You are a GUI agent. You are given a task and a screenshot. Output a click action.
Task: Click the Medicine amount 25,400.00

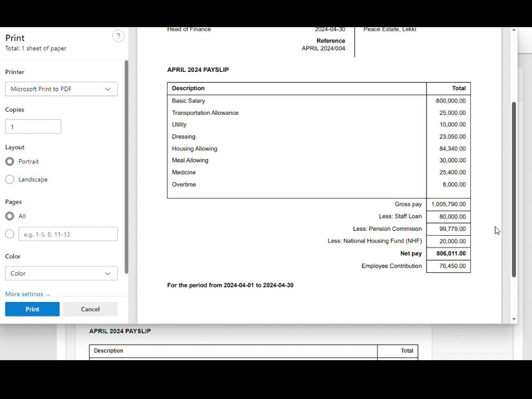[x=452, y=172]
